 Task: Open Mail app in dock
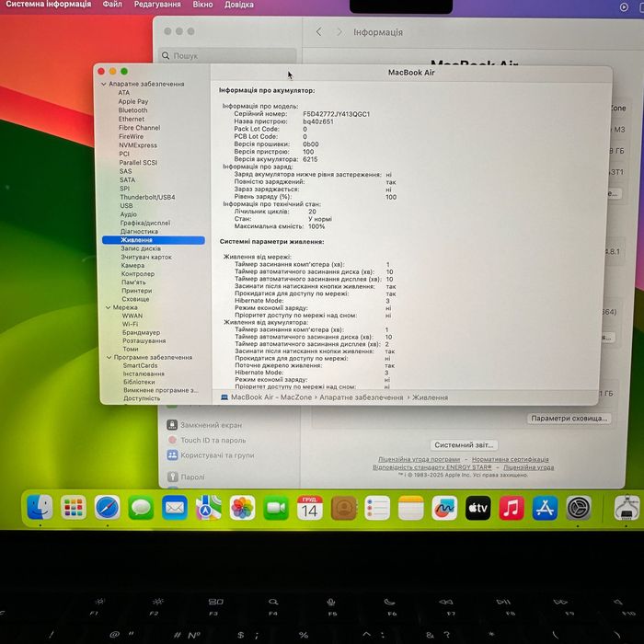click(x=175, y=508)
